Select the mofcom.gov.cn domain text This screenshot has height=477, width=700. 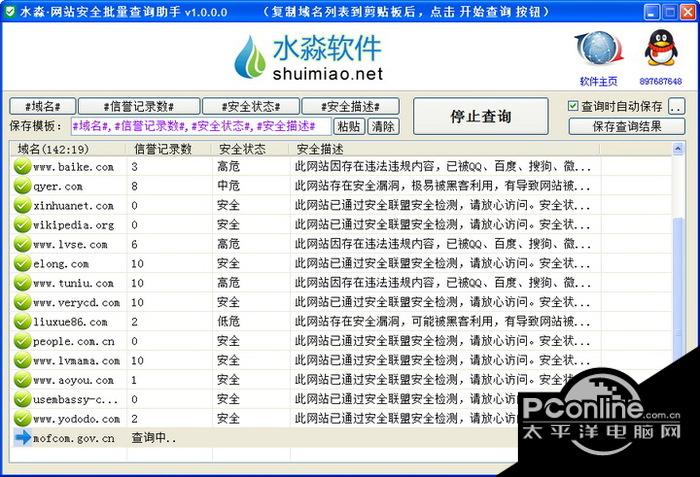pos(73,438)
